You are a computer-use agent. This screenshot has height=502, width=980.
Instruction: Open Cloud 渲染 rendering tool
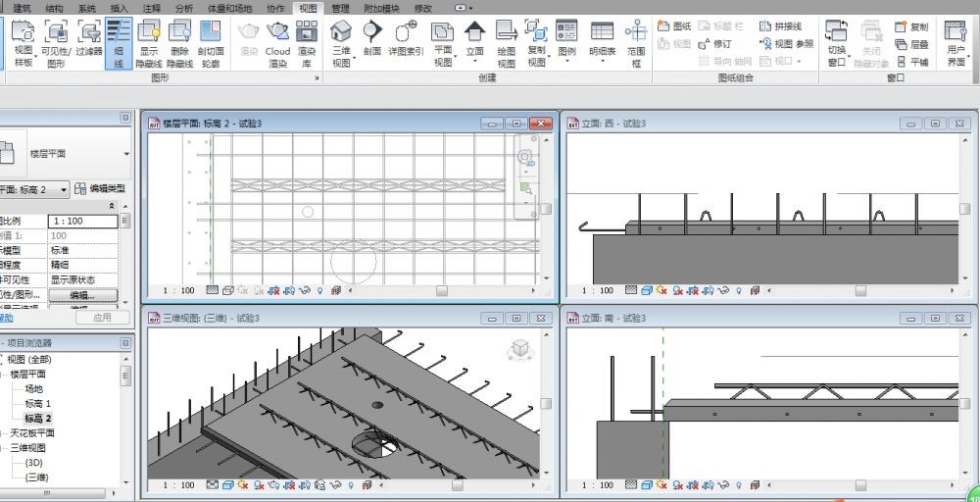tap(278, 42)
